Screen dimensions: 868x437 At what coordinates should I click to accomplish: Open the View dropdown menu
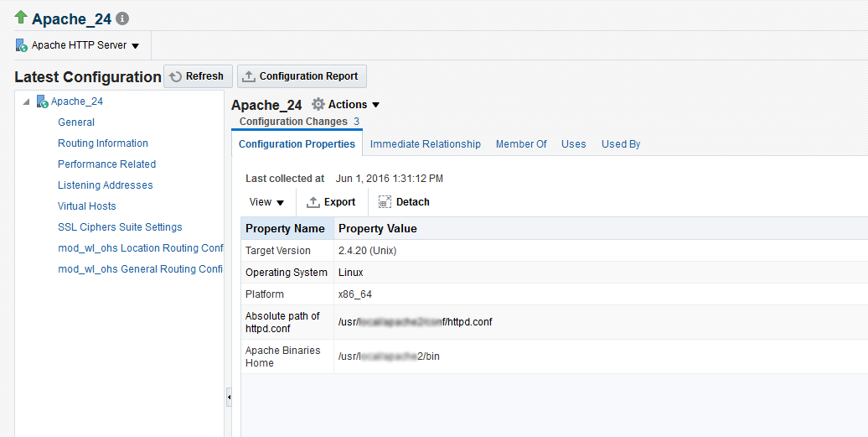(266, 203)
